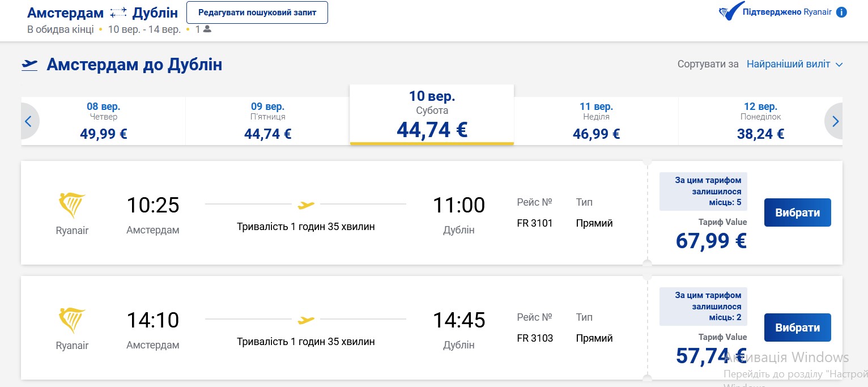868x387 pixels.
Task: Click yellow plane icon on FR 3101 route line
Action: click(306, 204)
